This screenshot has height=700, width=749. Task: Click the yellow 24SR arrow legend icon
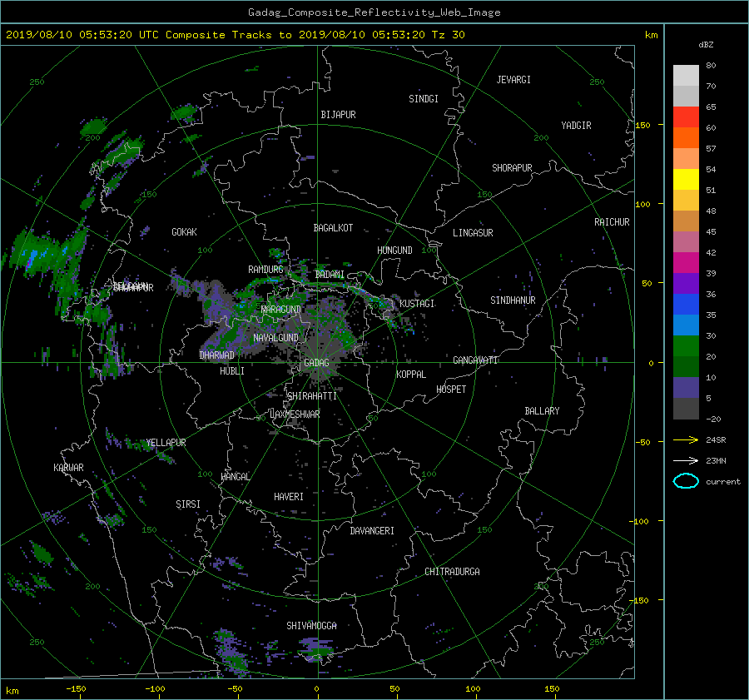(x=686, y=440)
